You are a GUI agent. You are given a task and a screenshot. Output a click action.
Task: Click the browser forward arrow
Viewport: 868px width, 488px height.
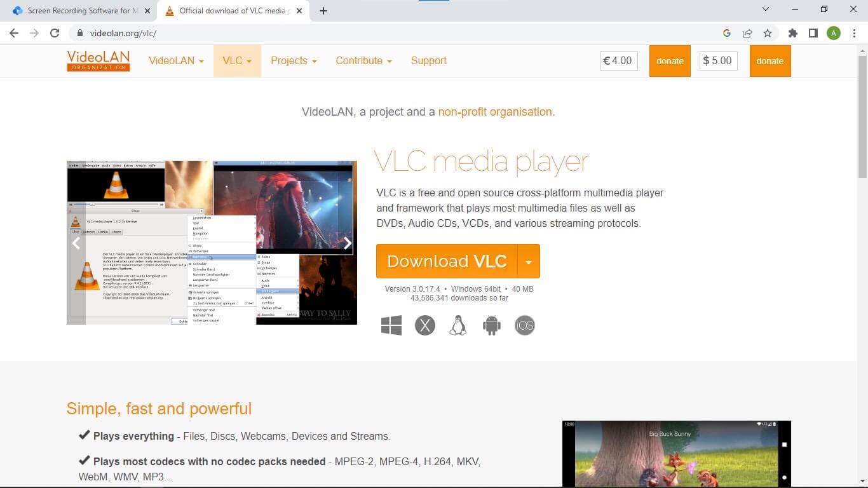point(34,33)
